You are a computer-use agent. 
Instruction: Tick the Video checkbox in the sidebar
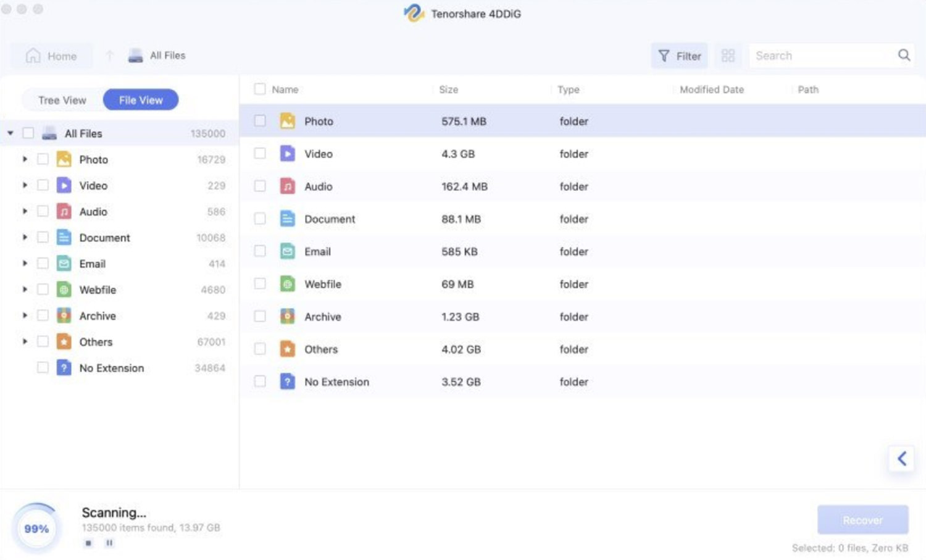tap(43, 185)
